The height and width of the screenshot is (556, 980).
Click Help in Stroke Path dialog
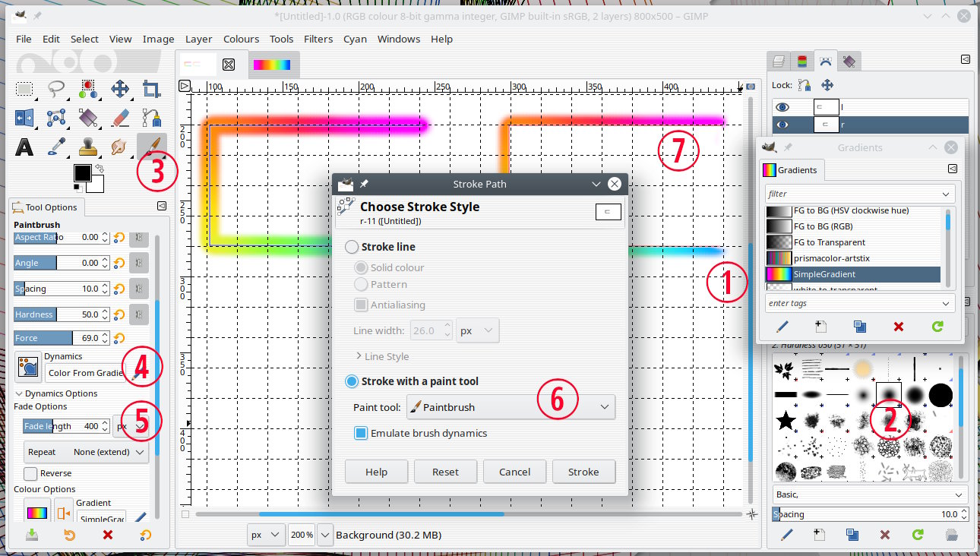click(376, 472)
